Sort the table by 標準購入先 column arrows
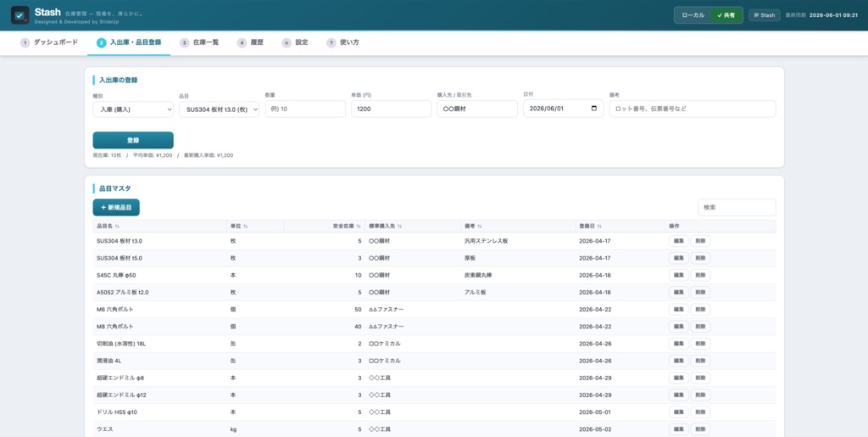 click(x=399, y=227)
